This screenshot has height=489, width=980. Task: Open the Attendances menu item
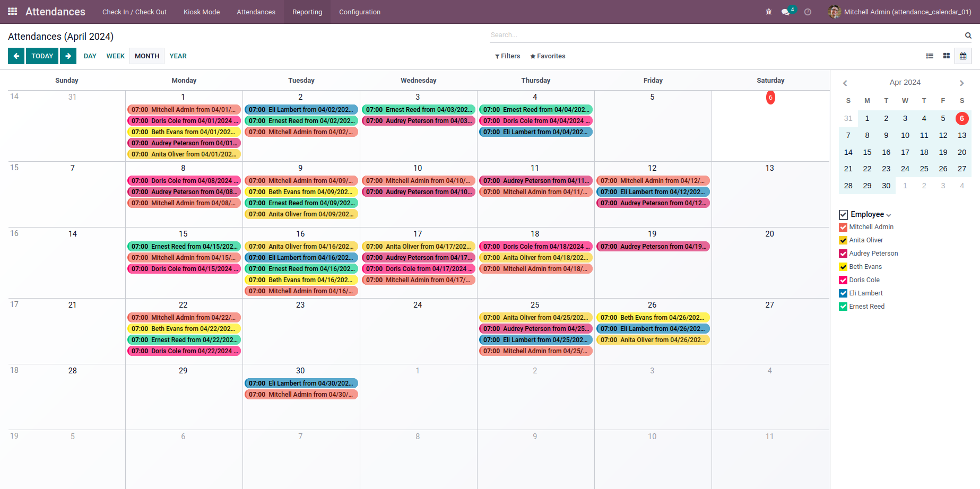click(256, 12)
